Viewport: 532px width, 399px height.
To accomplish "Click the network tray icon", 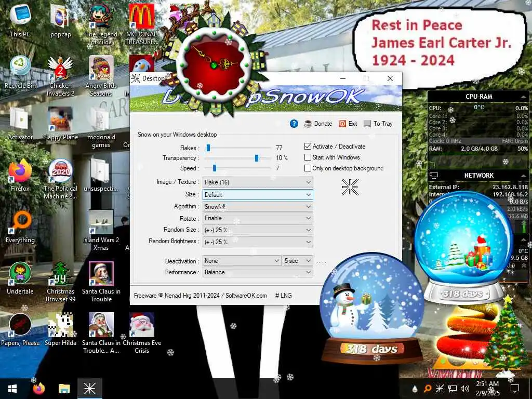I will tap(453, 389).
